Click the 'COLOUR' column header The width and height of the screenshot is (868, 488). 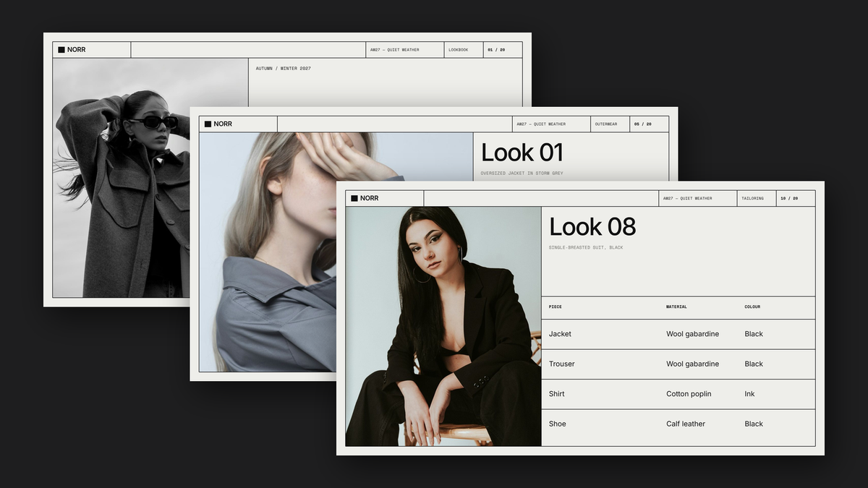(753, 307)
